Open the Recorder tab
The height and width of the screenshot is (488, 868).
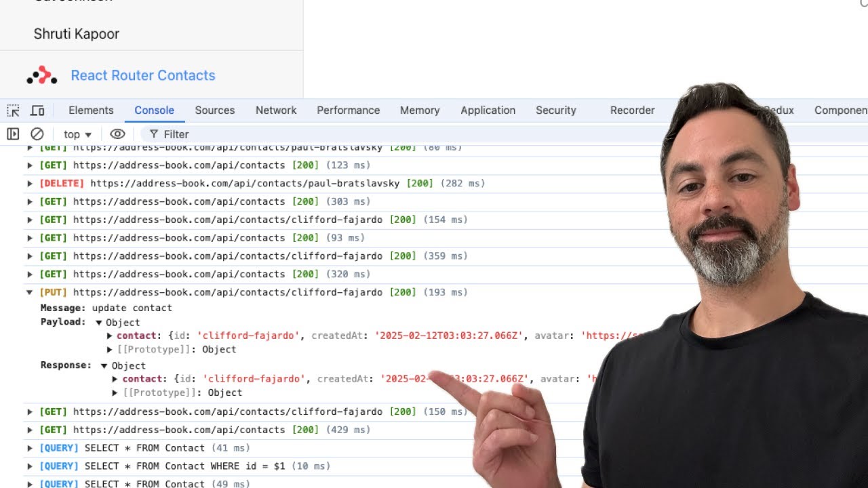(632, 110)
